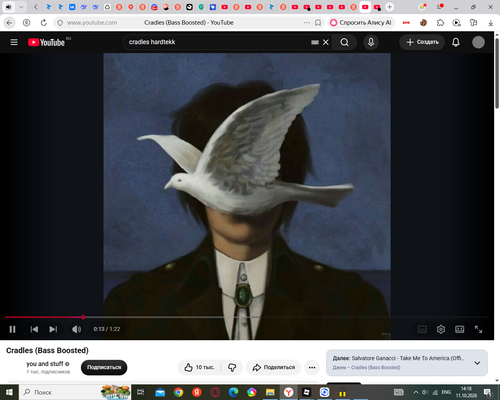Click the 'Джем – Cradles (Bass Boosted)' link
Screen dimensions: 500x400
(367, 367)
